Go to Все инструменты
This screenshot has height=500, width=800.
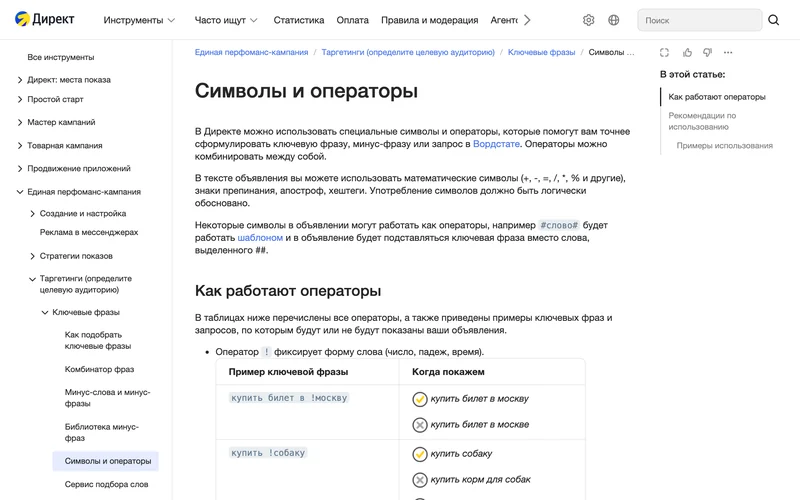coord(61,57)
